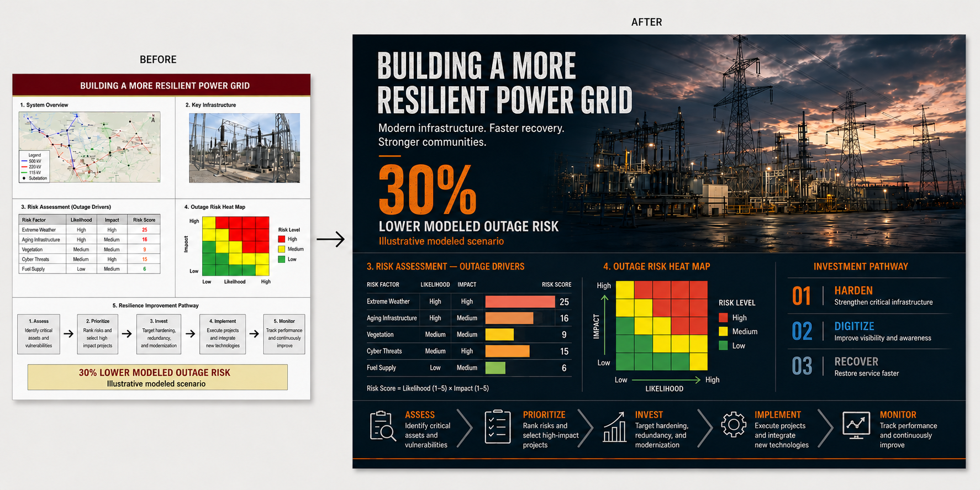This screenshot has width=980, height=490.
Task: Click the dark red title banner in Before slide
Action: tap(161, 85)
